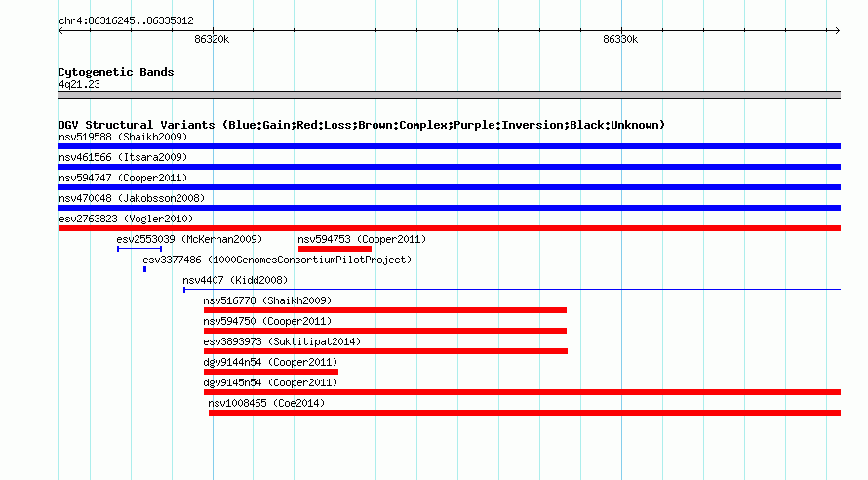868x480 pixels.
Task: Select nsv470048 (Jakobsson2008) label
Action: coord(132,198)
